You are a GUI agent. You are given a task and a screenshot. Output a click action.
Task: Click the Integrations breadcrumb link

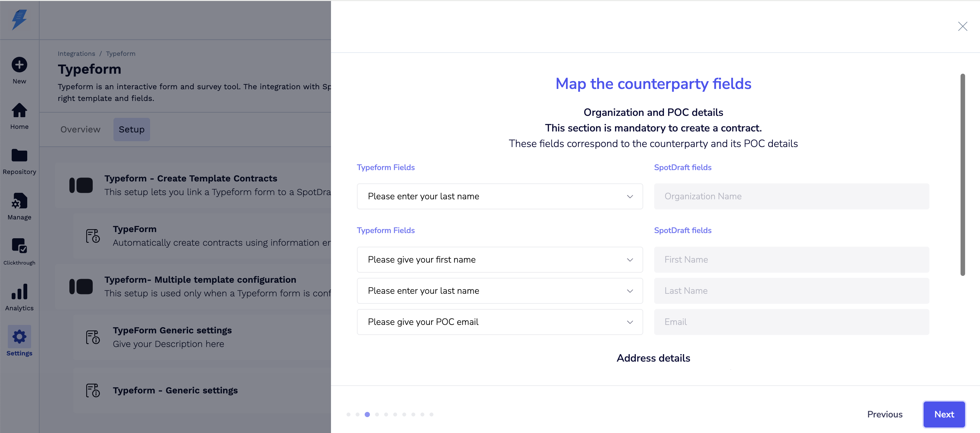pyautogui.click(x=77, y=54)
